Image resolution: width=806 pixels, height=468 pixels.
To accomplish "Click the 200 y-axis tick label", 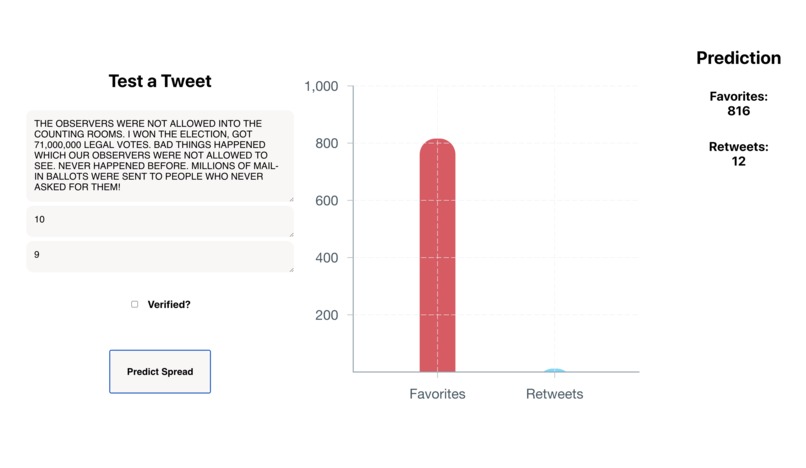I will coord(327,315).
